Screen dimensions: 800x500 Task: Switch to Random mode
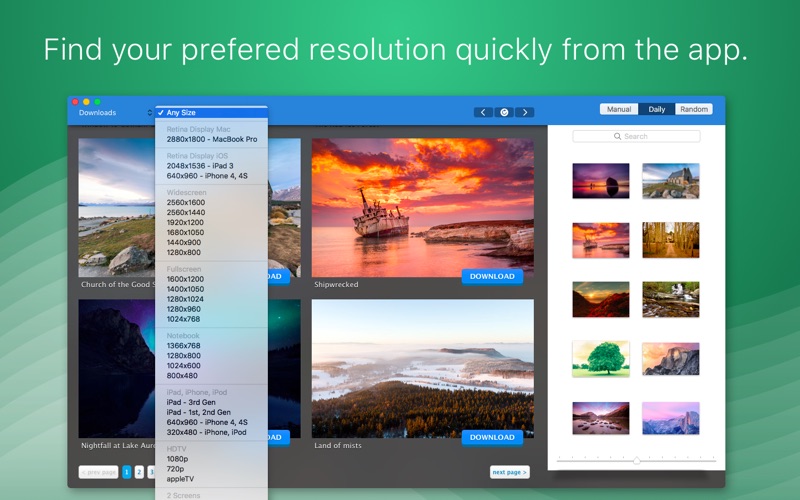pyautogui.click(x=694, y=109)
